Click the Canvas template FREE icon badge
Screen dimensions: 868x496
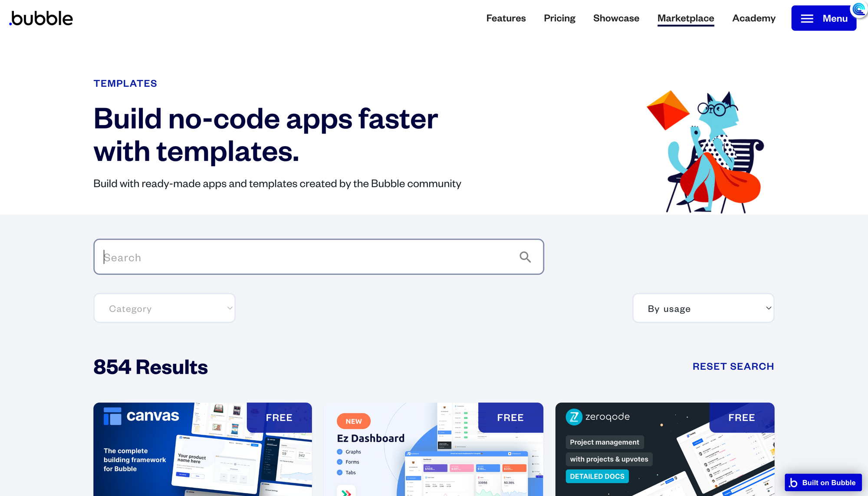279,417
